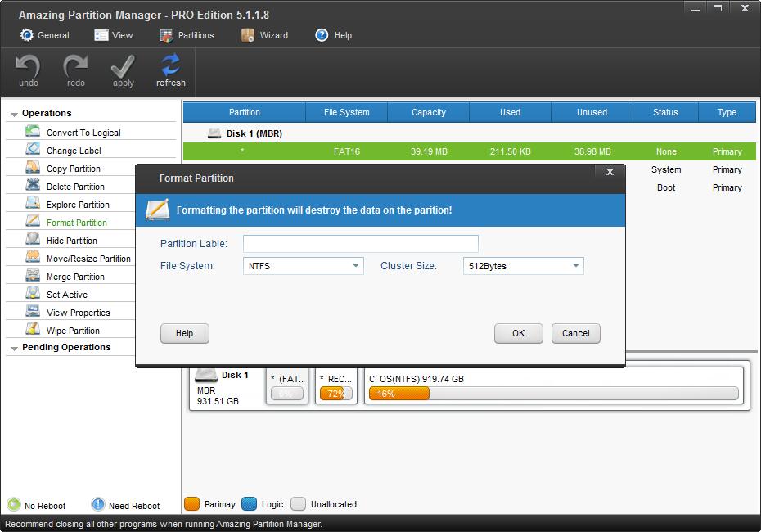Click the Explore Partition icon

click(x=33, y=203)
